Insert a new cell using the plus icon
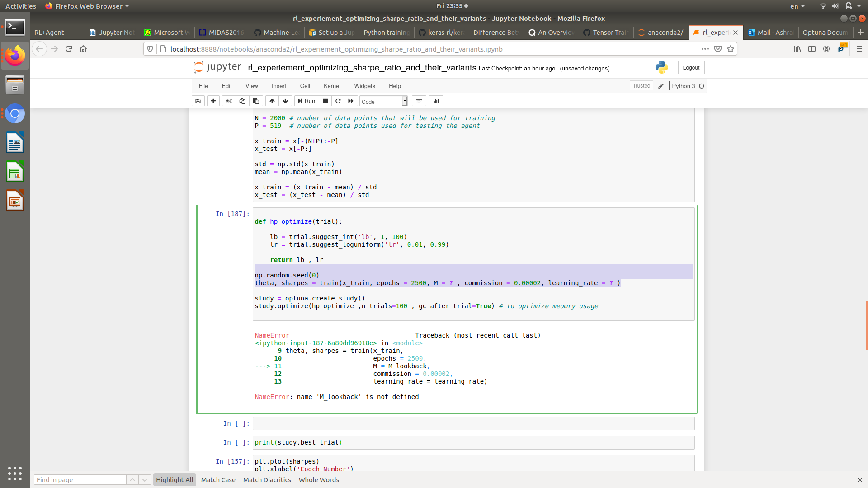Image resolution: width=868 pixels, height=488 pixels. tap(213, 101)
